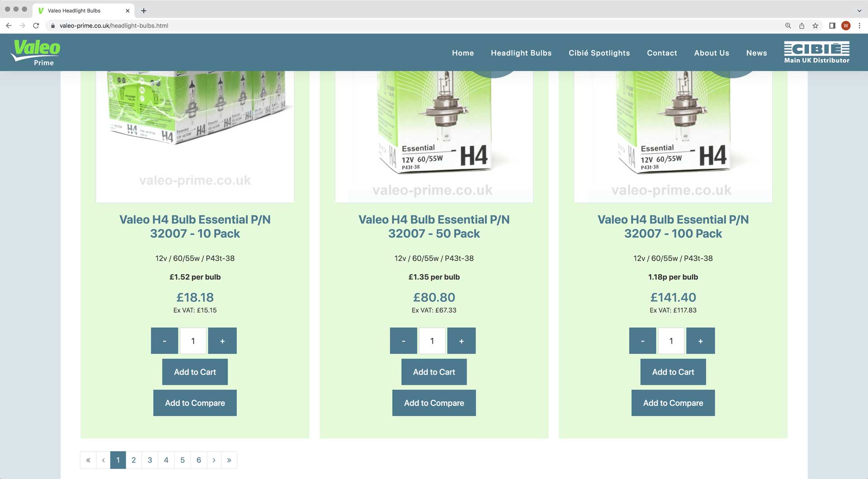This screenshot has height=479, width=868.
Task: Click the 10 Pack quantity field
Action: tap(193, 341)
